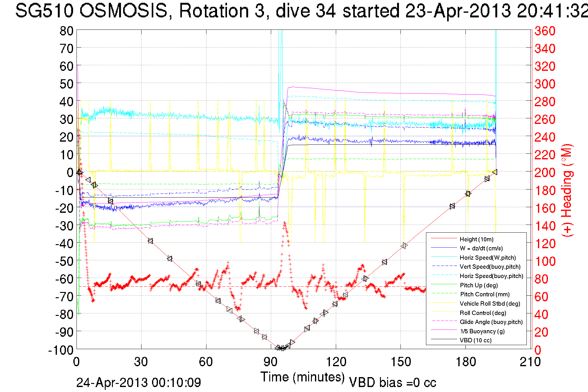Click the black '180' tick on the time axis
This screenshot has height=392, width=588.
[x=466, y=362]
